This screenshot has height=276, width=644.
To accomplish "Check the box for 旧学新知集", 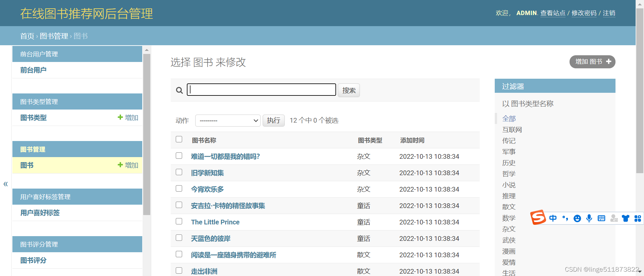I will tap(179, 172).
